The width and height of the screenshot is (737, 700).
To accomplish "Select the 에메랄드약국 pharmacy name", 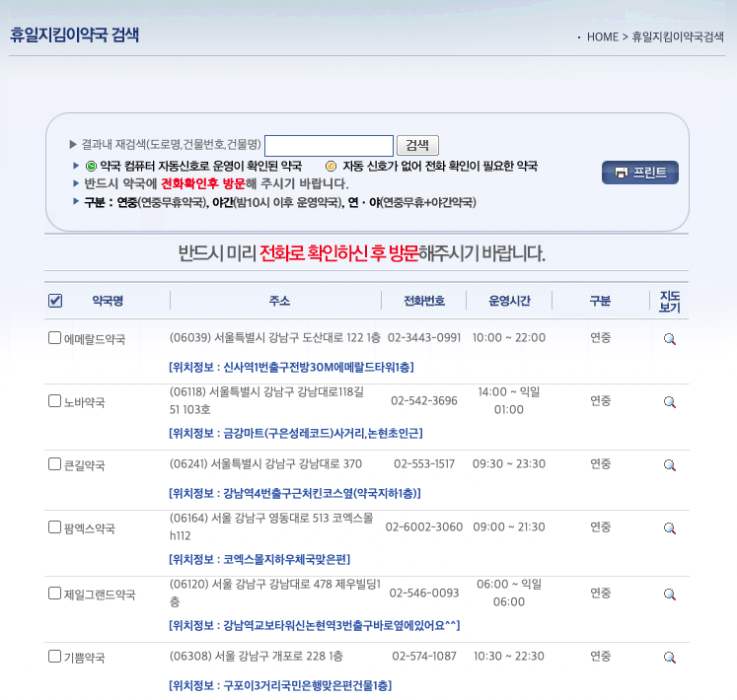I will click(95, 339).
